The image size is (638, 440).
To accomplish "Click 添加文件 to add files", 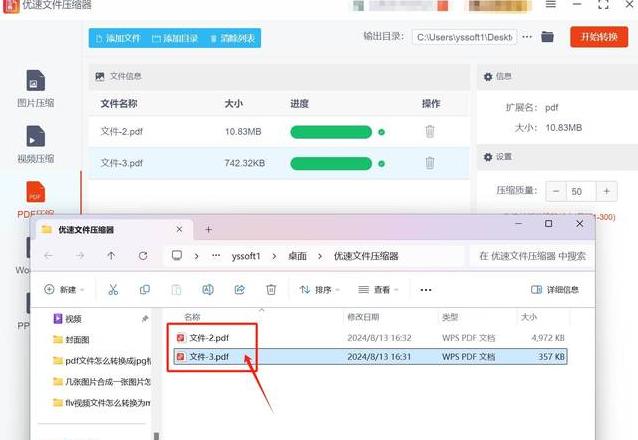I will click(118, 38).
